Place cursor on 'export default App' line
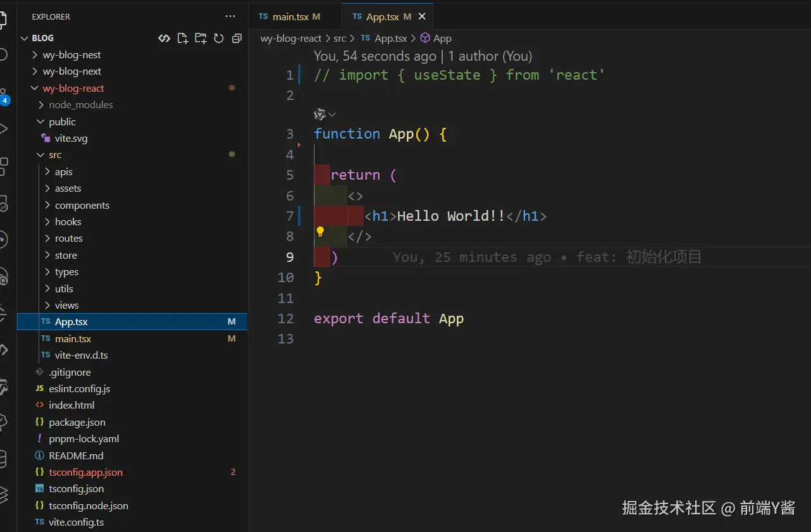 (x=388, y=318)
